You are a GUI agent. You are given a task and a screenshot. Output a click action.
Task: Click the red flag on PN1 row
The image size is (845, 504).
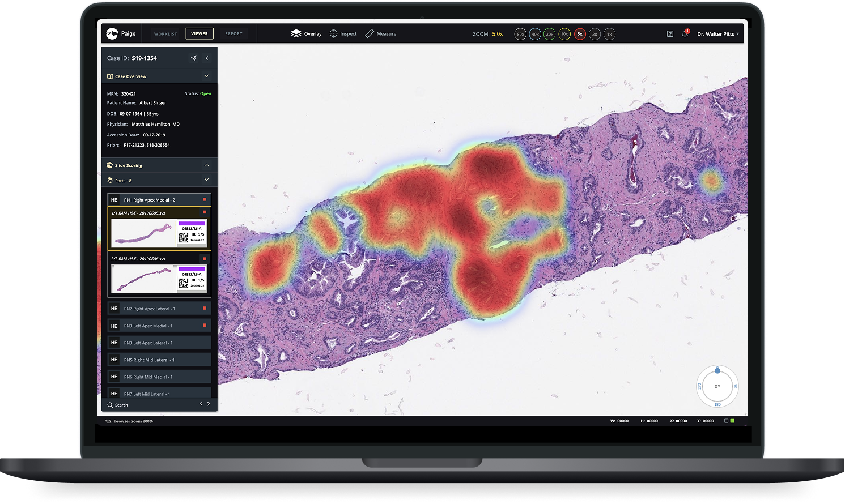(205, 199)
